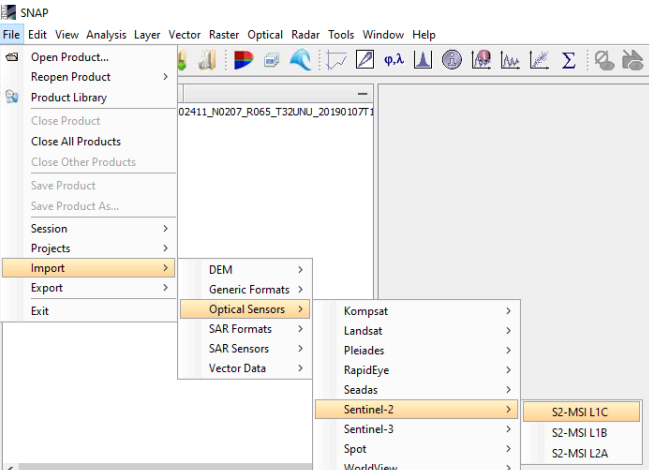Choose Close All Products
Image resolution: width=649 pixels, height=470 pixels.
pos(89,141)
